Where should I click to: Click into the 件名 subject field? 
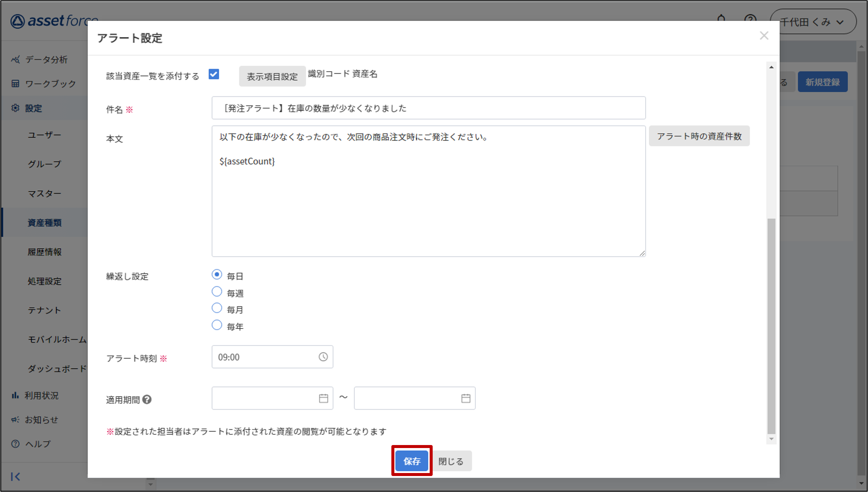coord(428,108)
